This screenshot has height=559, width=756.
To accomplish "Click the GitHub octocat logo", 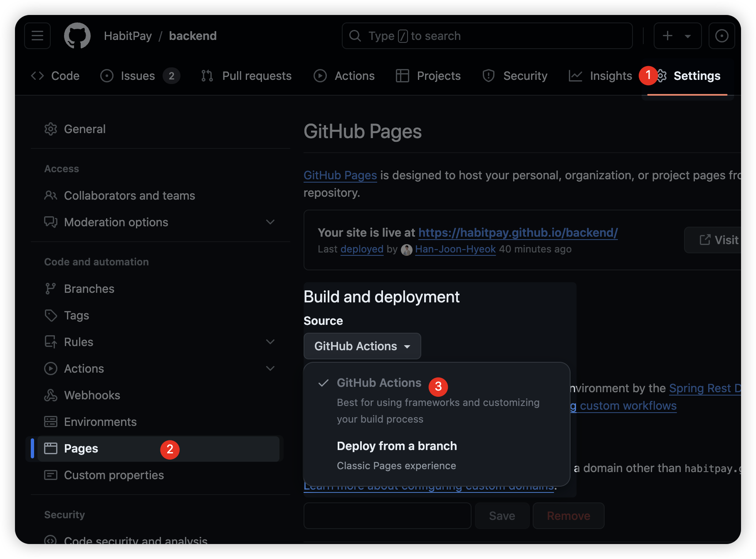I will pos(77,36).
